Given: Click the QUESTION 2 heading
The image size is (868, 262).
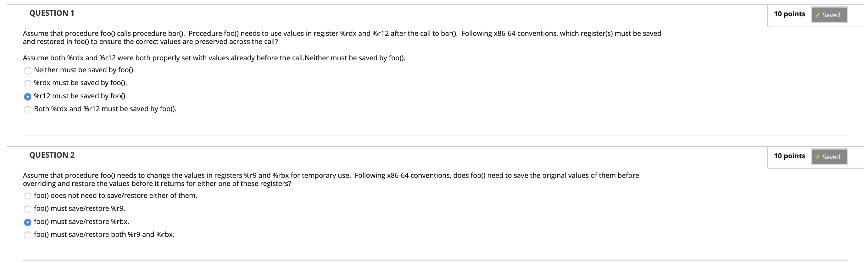Looking at the screenshot, I should click(52, 155).
